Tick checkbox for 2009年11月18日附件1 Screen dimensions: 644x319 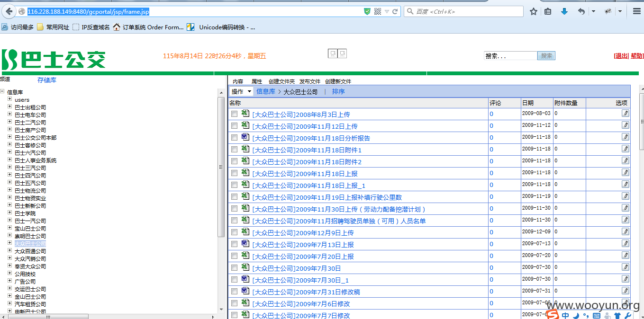point(235,150)
